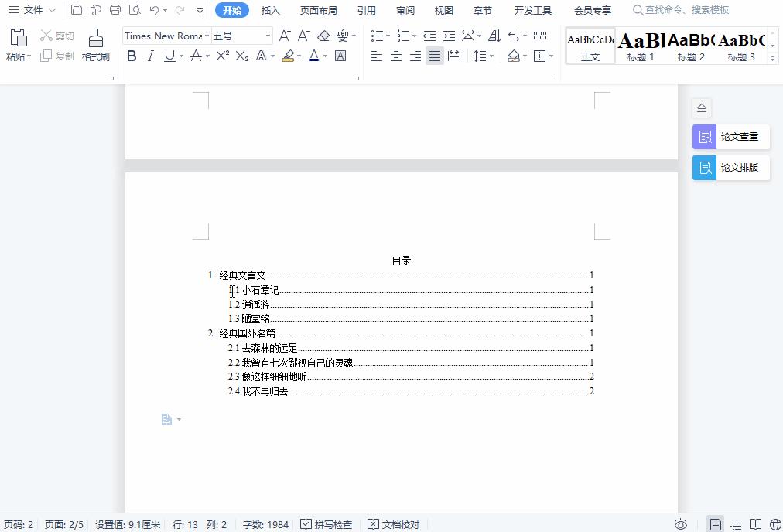Screen dimensions: 783x532
Task: Click the 论文查重 sidebar button
Action: click(x=730, y=137)
